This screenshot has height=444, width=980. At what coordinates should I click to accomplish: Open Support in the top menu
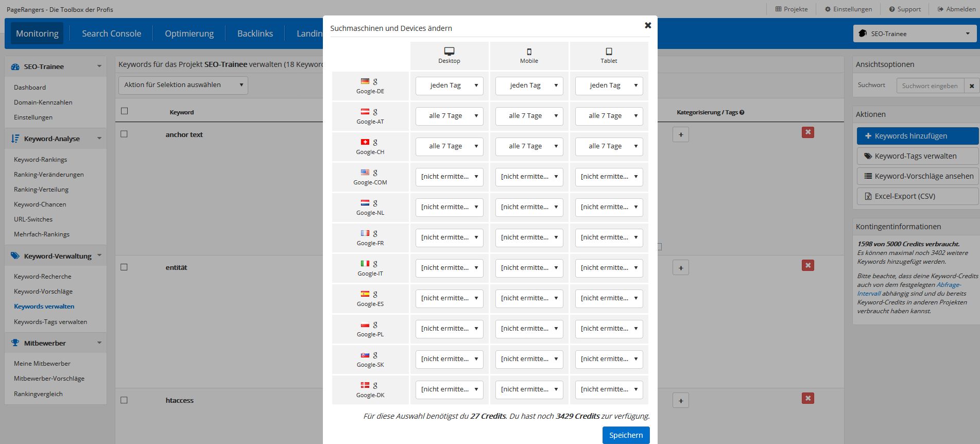coord(905,9)
